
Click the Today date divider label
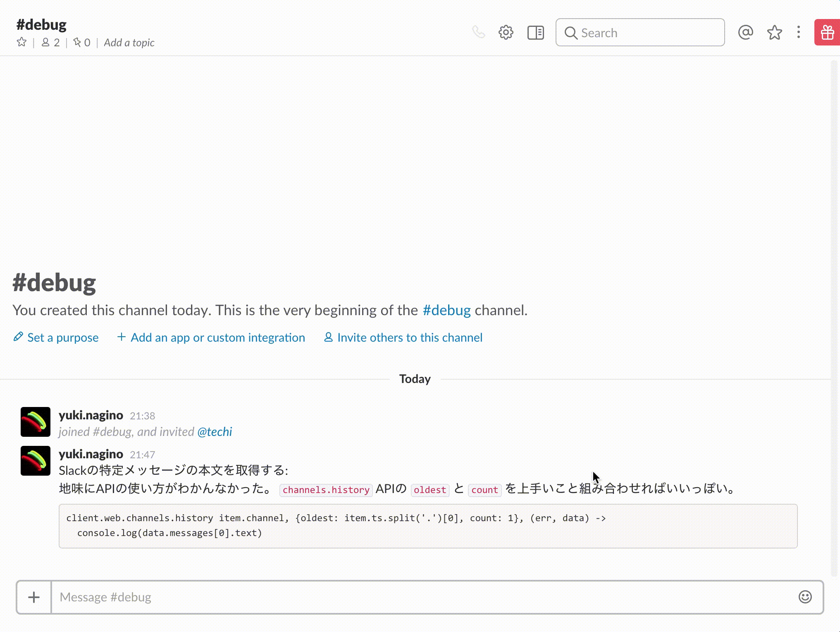point(415,379)
